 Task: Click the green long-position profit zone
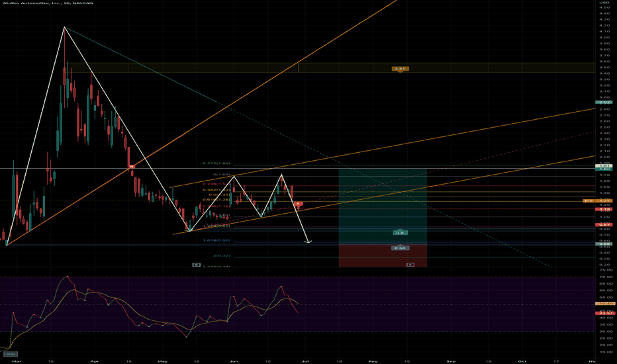[383, 206]
